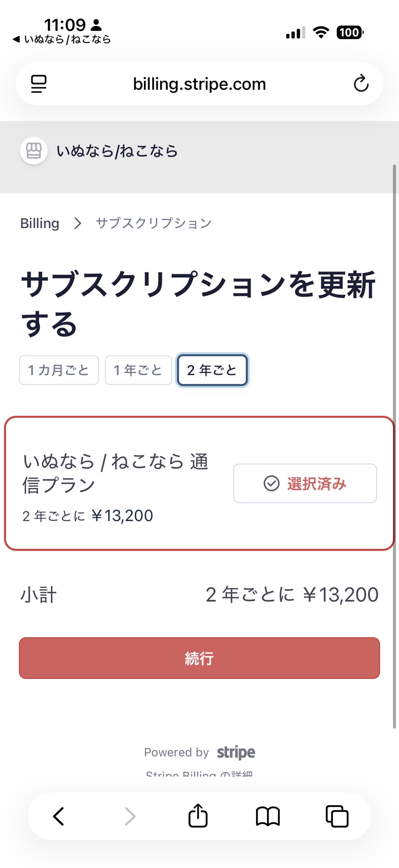
Task: Open the Billing breadcrumb link
Action: 40,223
